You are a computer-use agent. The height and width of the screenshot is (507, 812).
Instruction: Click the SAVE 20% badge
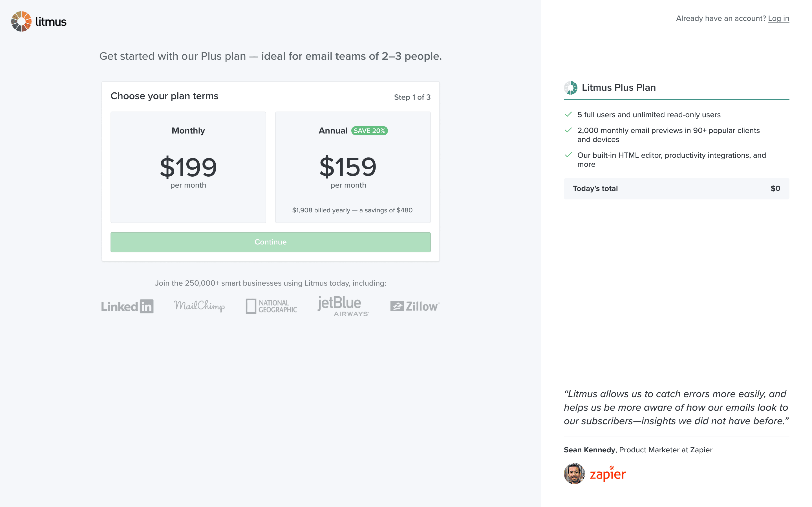click(x=369, y=131)
